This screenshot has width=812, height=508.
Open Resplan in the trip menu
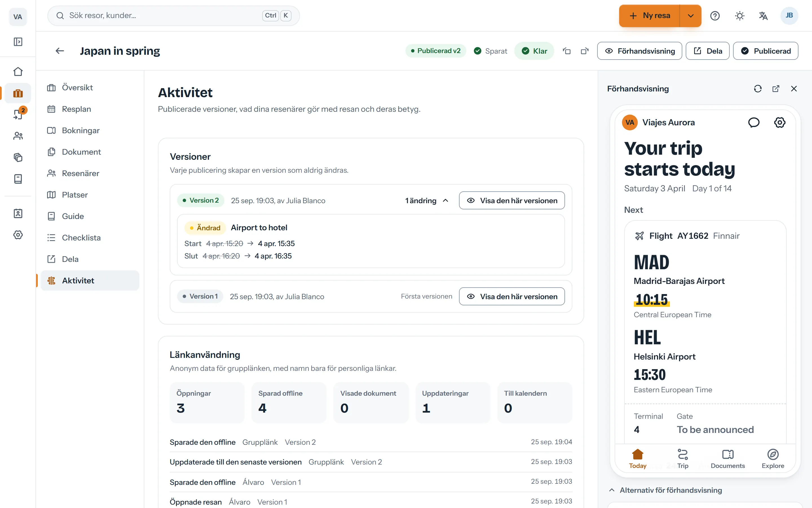90,109
